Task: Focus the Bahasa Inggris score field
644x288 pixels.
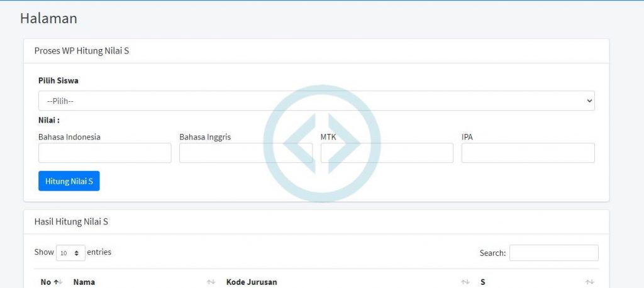Action: [x=245, y=153]
